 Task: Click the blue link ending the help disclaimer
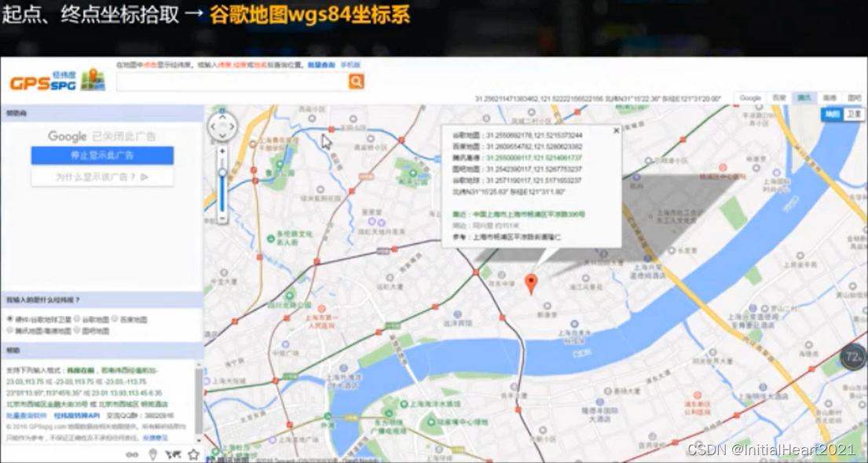156,438
